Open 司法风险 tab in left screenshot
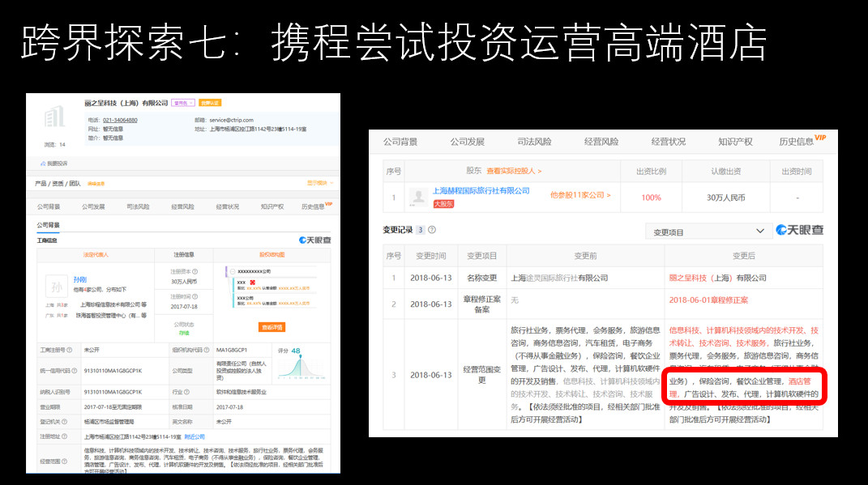This screenshot has width=868, height=485. [x=138, y=206]
